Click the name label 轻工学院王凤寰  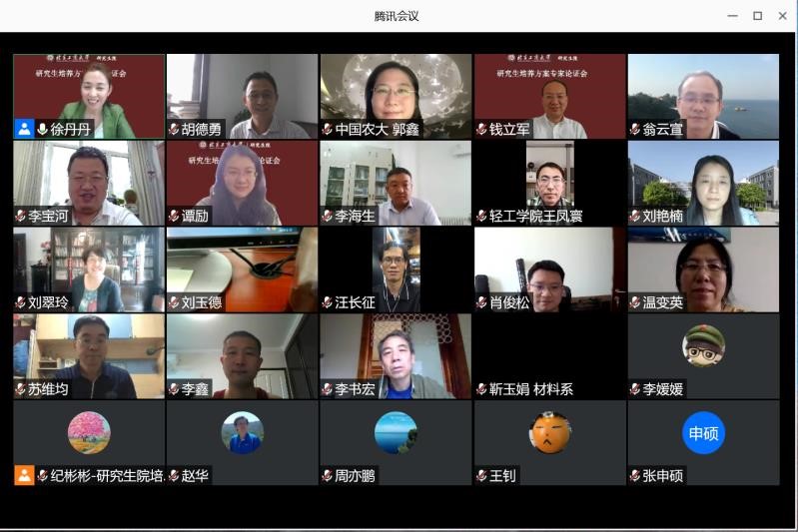[536, 217]
